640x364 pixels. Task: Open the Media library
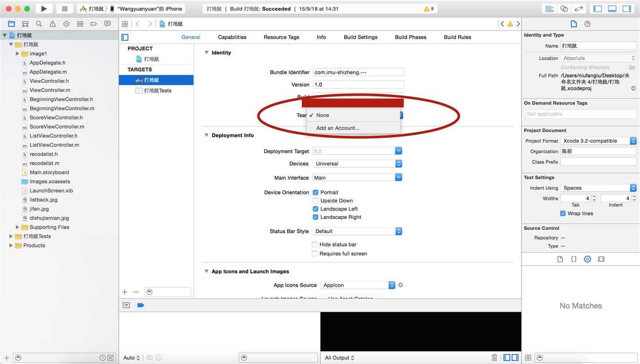point(601,259)
